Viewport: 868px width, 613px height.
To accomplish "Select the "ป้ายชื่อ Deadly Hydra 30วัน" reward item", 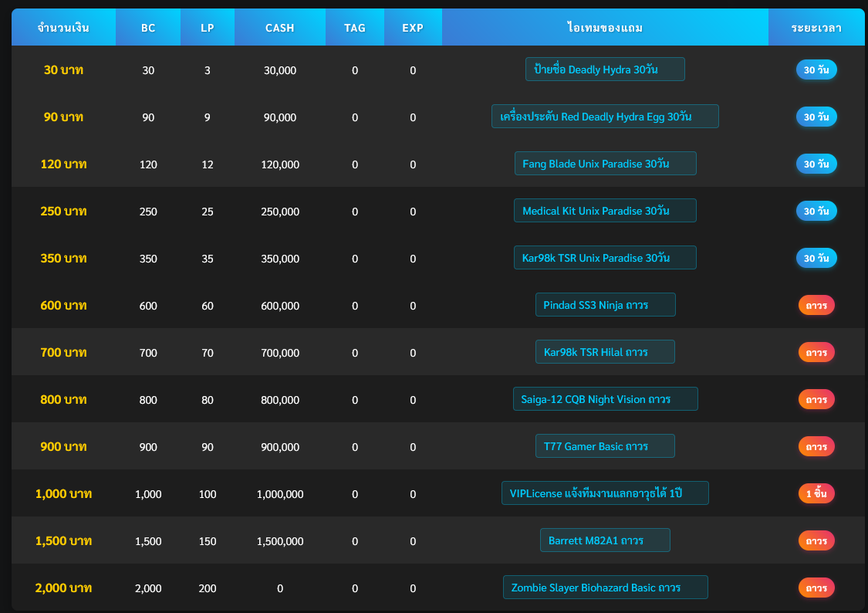I will pyautogui.click(x=605, y=69).
